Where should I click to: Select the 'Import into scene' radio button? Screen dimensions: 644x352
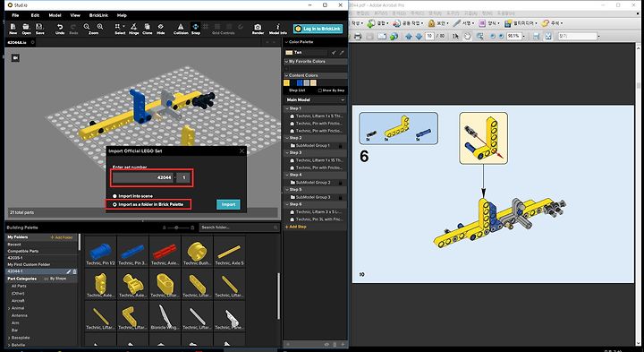click(x=115, y=196)
